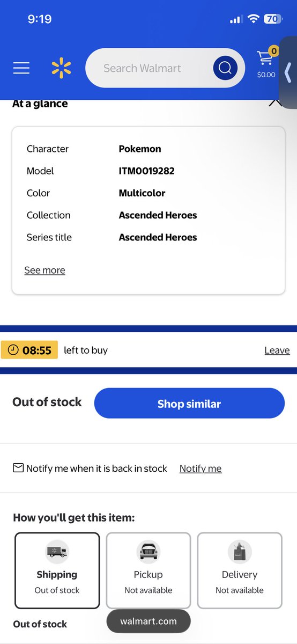This screenshot has width=297, height=644.
Task: Open the shopping cart showing $0.00
Action: [266, 63]
